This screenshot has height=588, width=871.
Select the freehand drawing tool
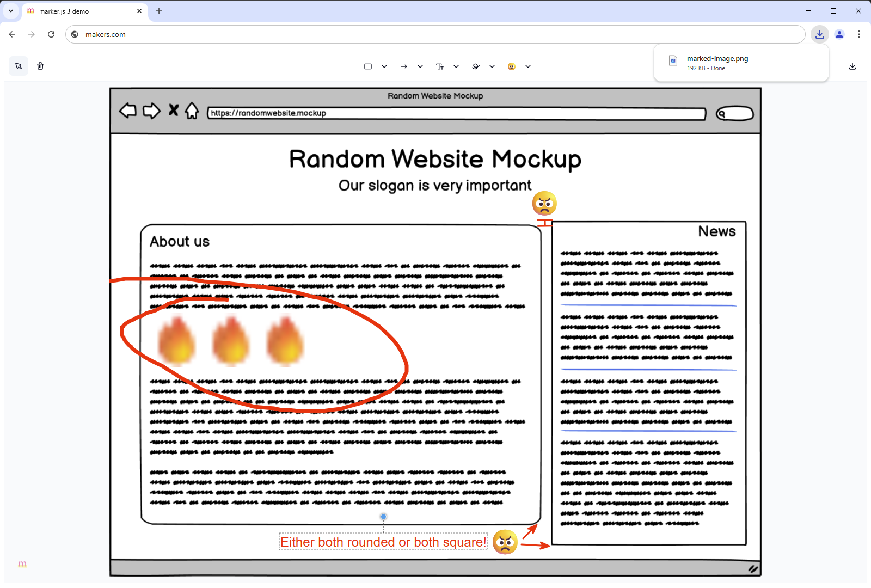476,66
